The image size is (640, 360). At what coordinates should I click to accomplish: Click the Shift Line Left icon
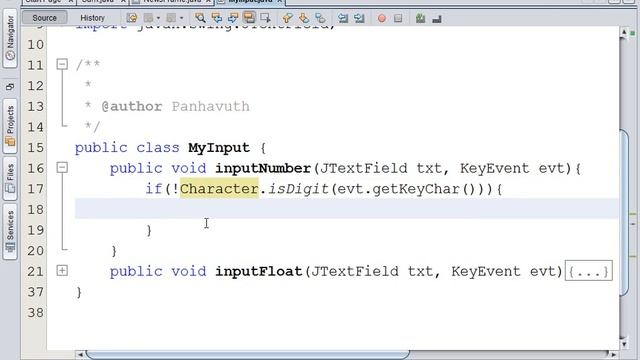(x=343, y=18)
